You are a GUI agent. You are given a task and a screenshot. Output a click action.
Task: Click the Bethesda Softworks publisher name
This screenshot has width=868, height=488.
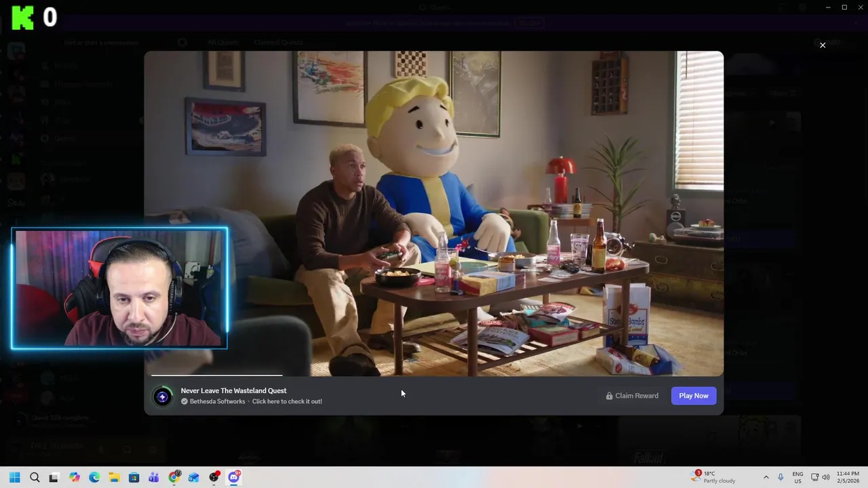217,401
